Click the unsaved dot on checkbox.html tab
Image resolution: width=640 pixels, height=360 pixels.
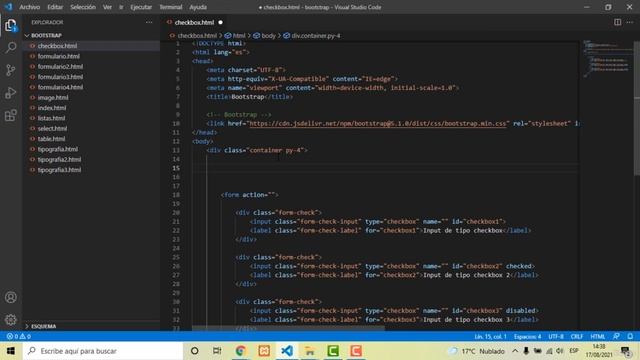220,22
